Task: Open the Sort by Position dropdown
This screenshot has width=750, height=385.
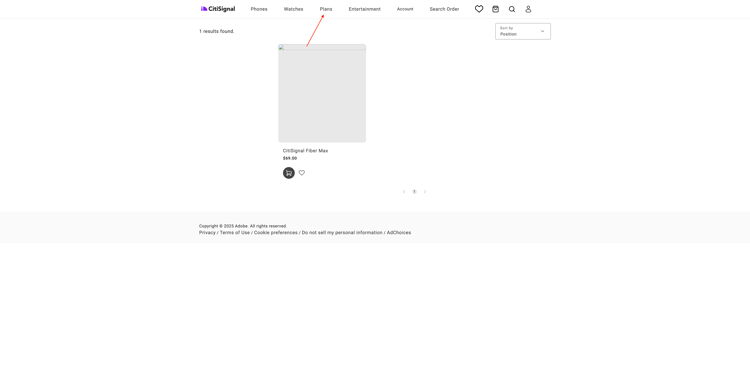Action: pyautogui.click(x=523, y=32)
